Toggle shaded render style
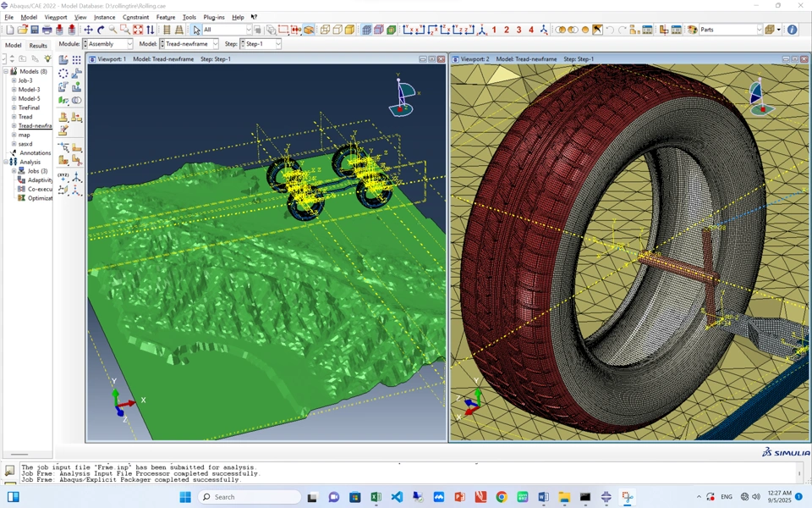 click(x=350, y=30)
